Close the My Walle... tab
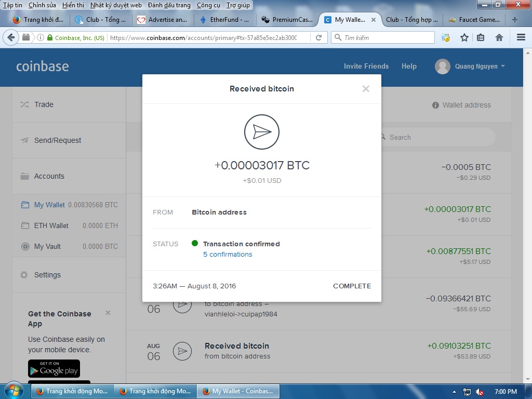 coord(373,20)
